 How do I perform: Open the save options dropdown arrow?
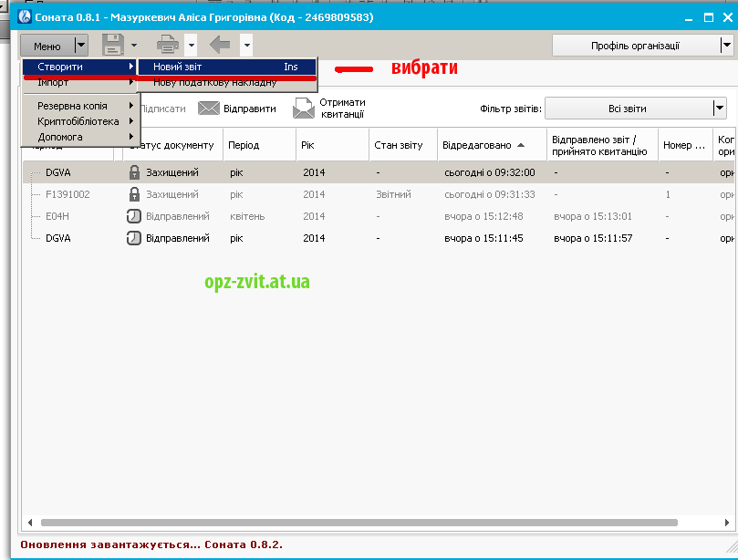click(x=134, y=46)
